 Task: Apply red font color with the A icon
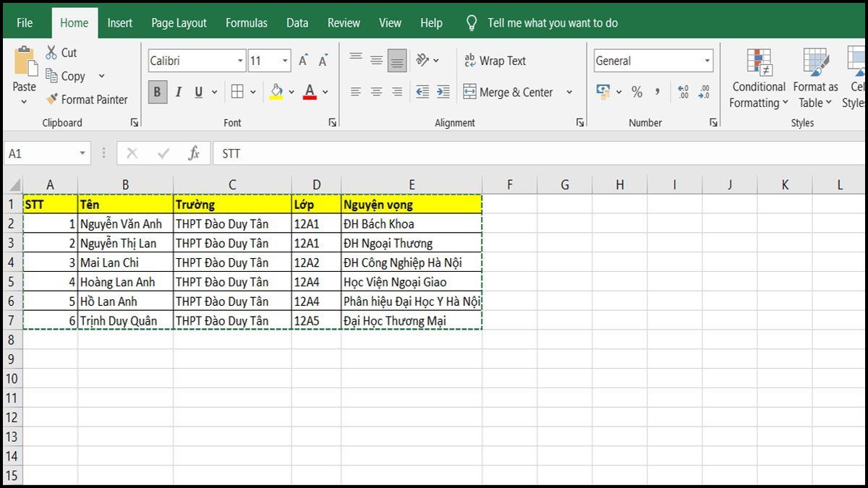point(310,92)
